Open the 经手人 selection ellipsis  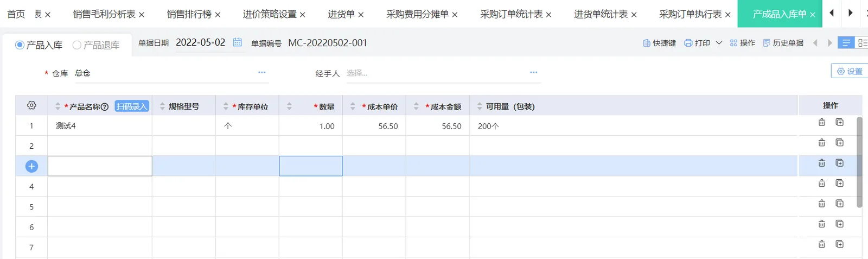534,72
